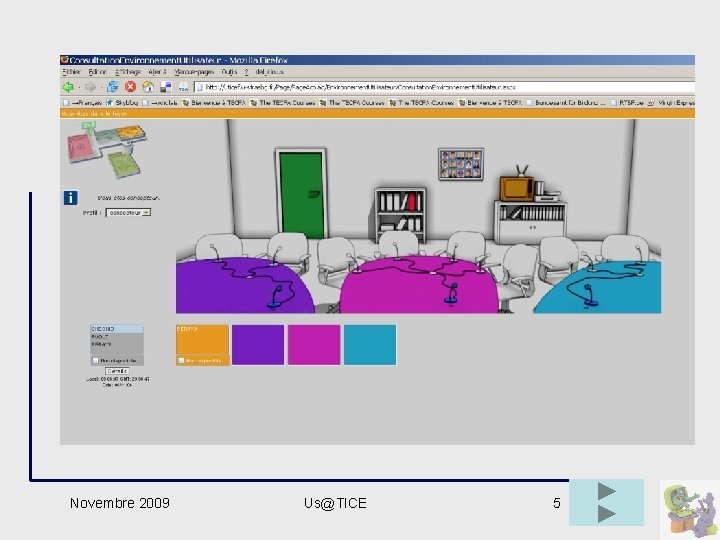The image size is (720, 540).
Task: Open the portrait photo frame on the wall
Action: 461,163
